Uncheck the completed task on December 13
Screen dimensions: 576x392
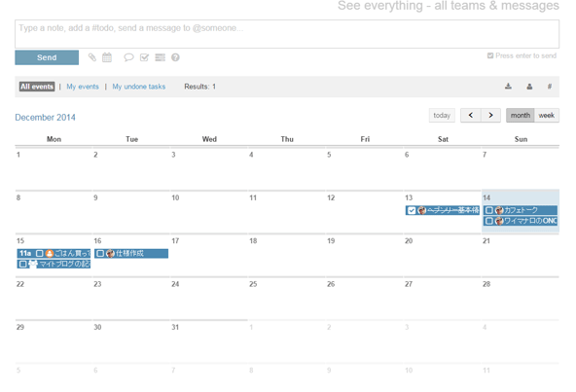coord(412,210)
